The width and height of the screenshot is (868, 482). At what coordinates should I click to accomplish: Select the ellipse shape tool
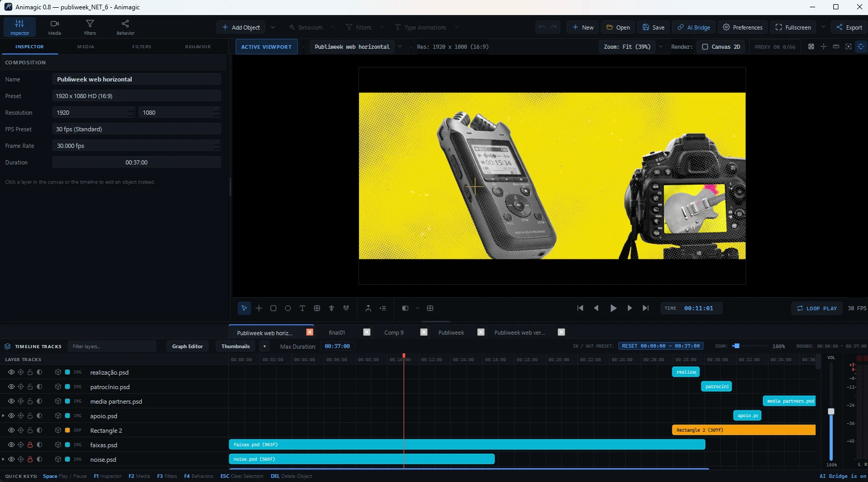pyautogui.click(x=288, y=308)
